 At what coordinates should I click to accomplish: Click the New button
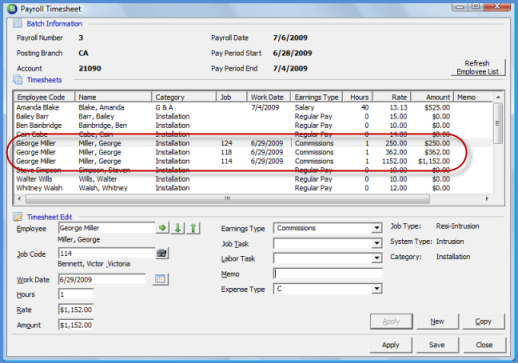(437, 321)
